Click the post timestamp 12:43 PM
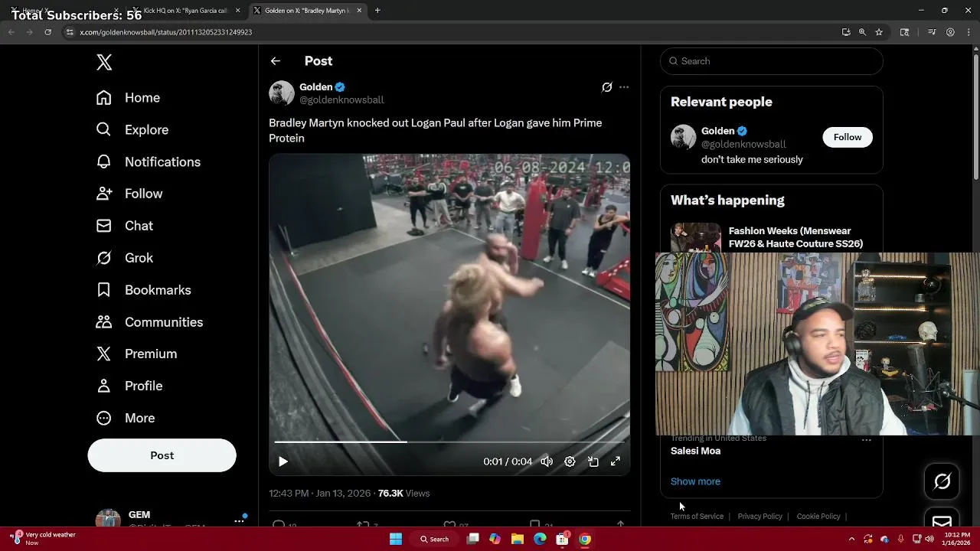980x551 pixels. 289,494
